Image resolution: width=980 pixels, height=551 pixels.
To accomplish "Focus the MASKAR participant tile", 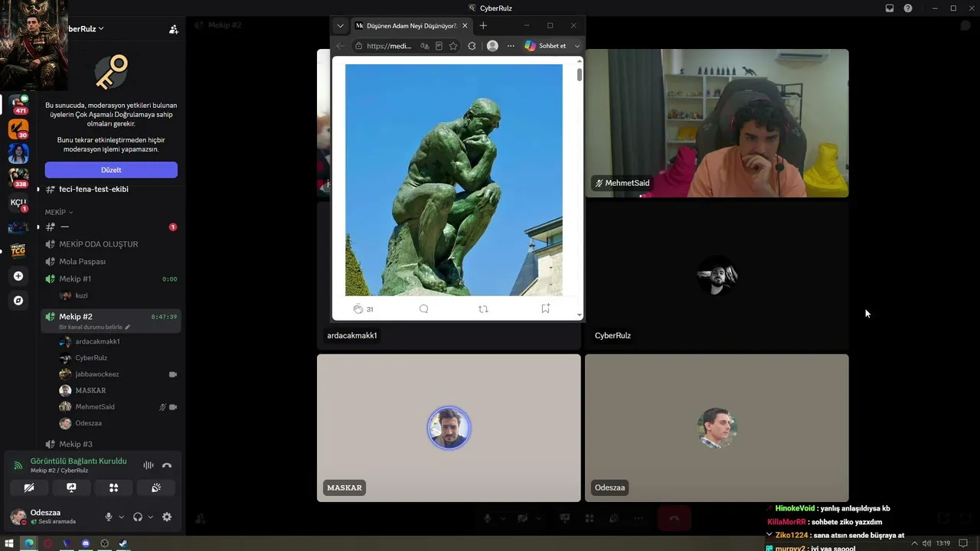I will click(449, 428).
